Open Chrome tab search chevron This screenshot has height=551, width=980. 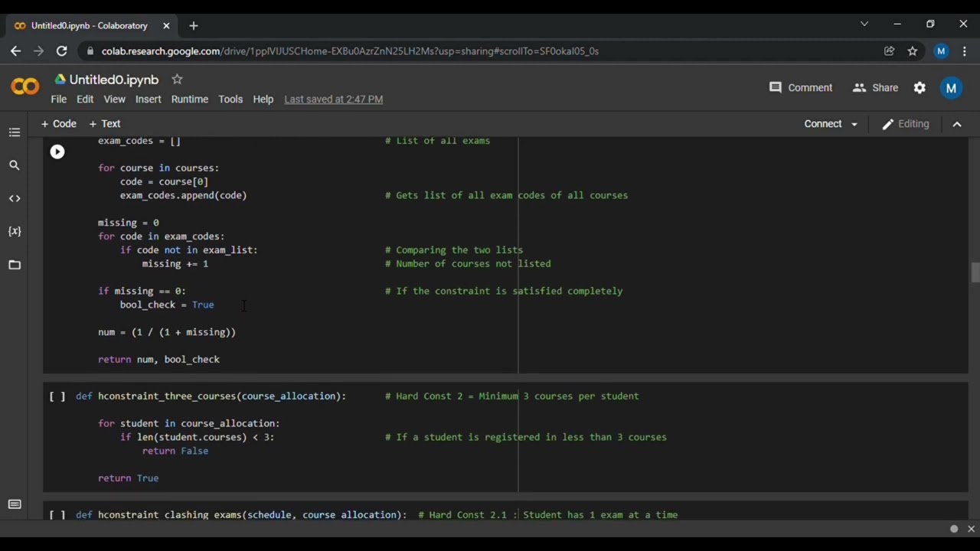(x=864, y=24)
